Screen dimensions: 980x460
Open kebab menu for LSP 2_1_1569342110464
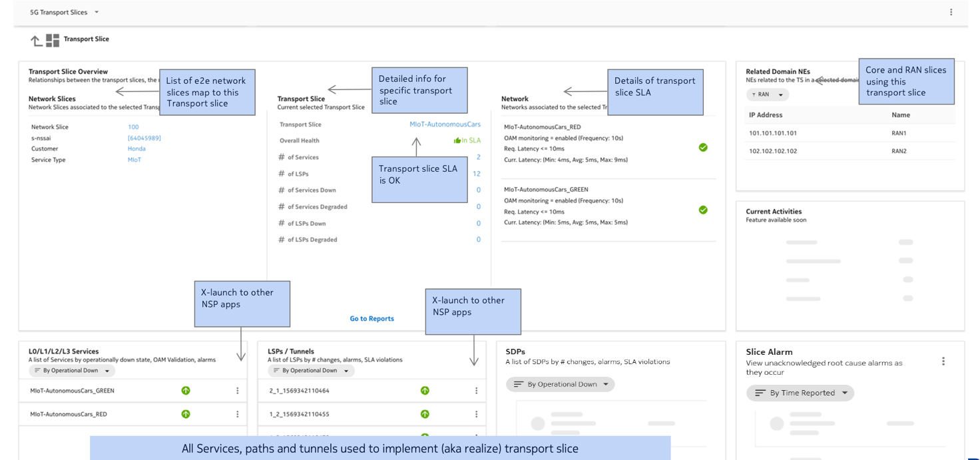click(x=476, y=391)
